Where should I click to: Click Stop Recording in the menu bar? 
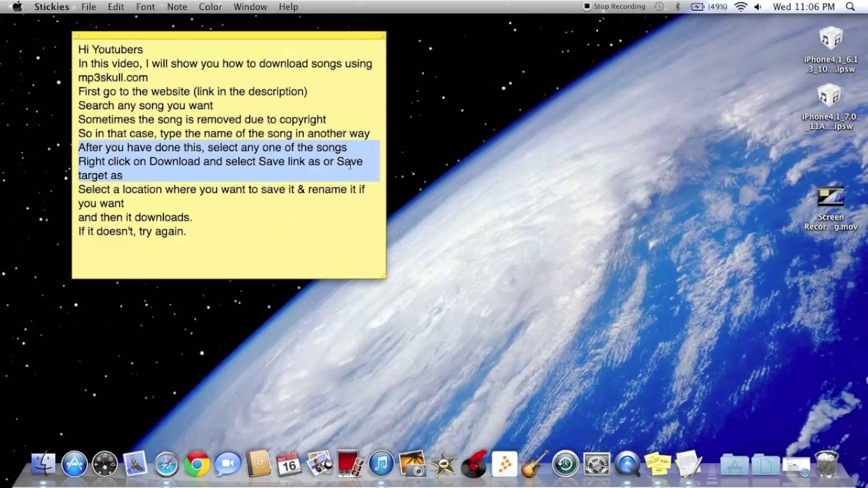pos(614,7)
